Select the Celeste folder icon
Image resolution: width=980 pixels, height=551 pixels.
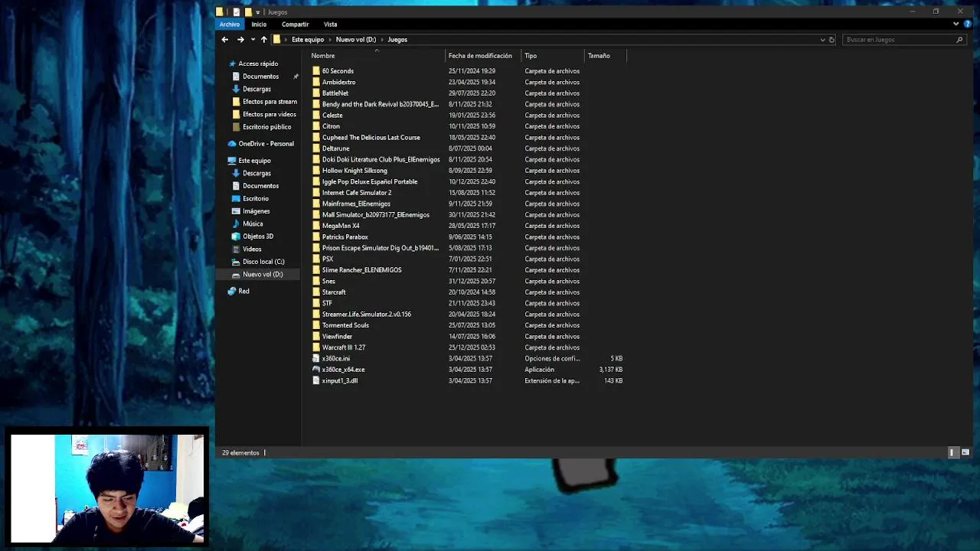click(x=316, y=116)
